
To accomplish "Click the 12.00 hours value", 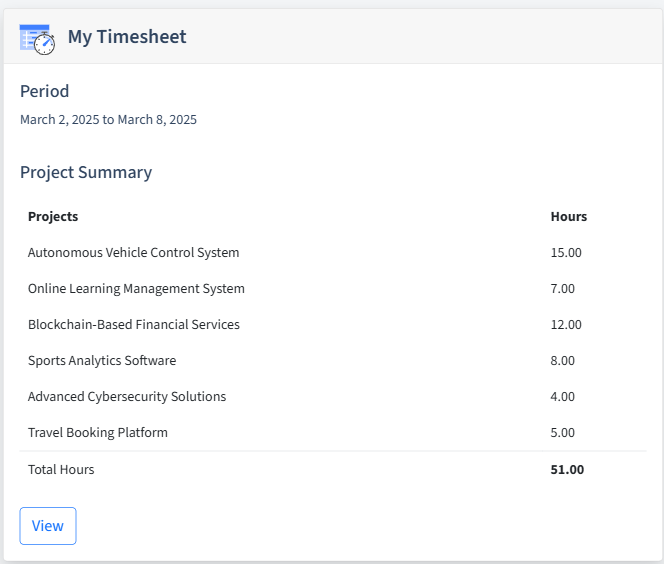I will pyautogui.click(x=566, y=324).
